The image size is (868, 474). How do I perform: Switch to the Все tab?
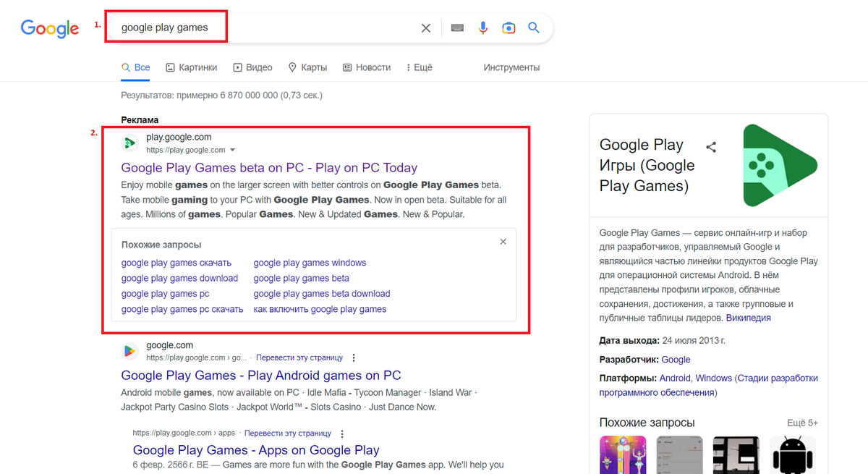click(x=136, y=67)
